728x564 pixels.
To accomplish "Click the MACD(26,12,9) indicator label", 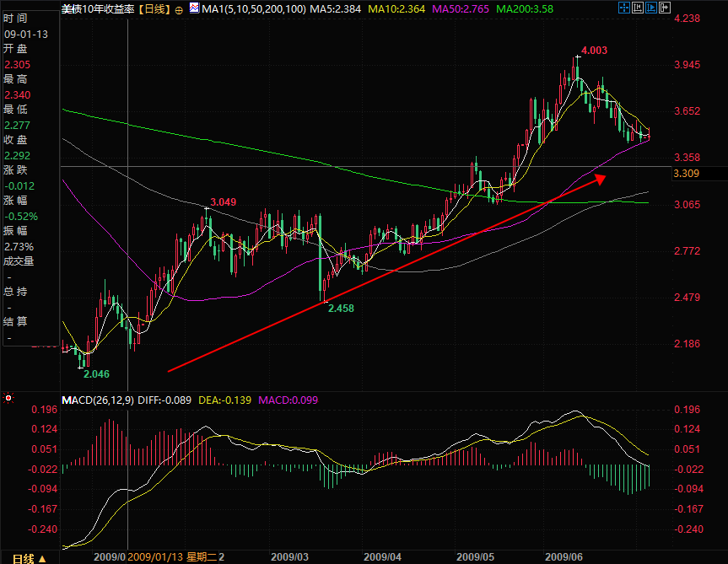I will tap(98, 400).
